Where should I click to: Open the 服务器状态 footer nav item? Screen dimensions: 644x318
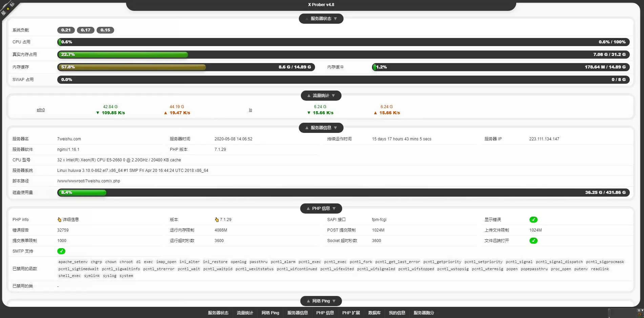218,313
